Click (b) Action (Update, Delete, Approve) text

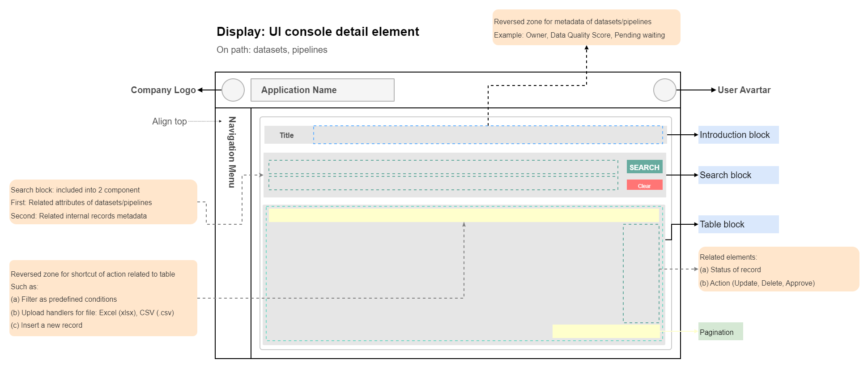757,283
